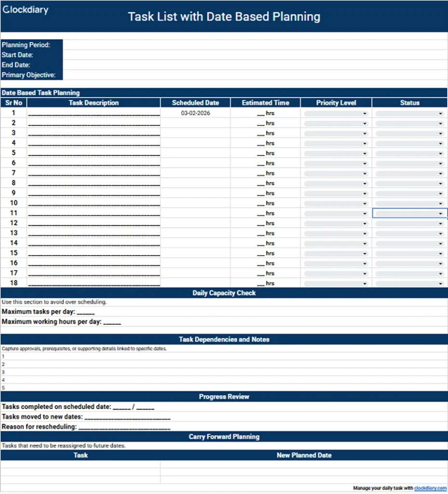Click the Date Based Task Planning heading
The height and width of the screenshot is (494, 448).
(x=41, y=93)
